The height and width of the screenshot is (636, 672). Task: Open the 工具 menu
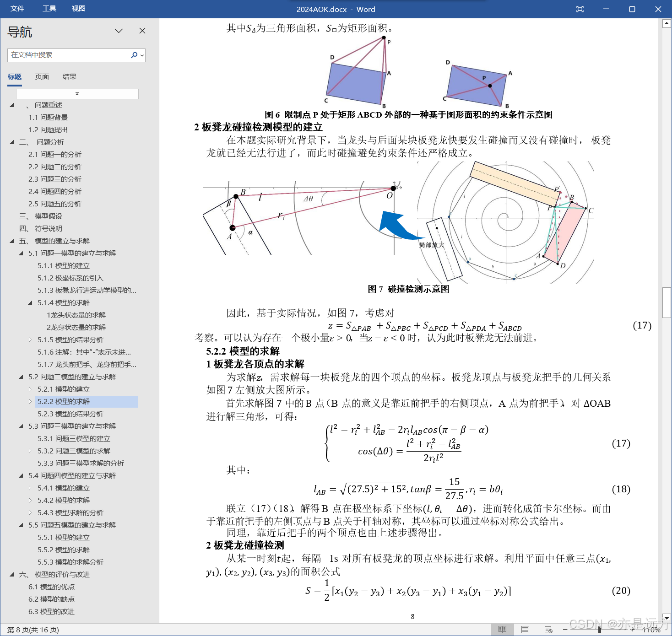(x=49, y=9)
